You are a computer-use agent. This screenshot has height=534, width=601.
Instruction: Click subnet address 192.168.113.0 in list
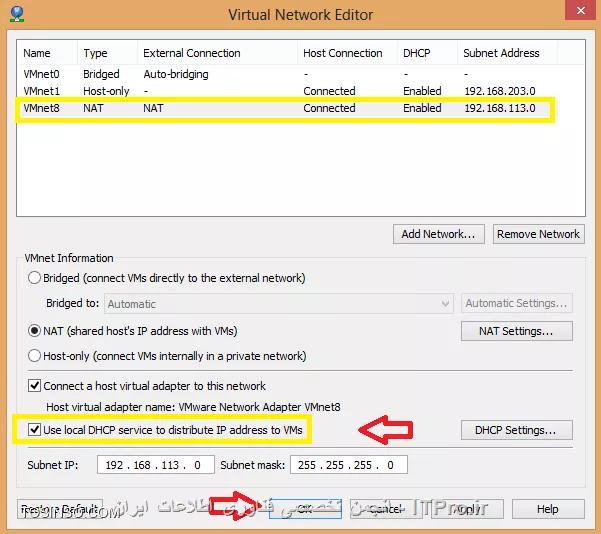(x=500, y=108)
